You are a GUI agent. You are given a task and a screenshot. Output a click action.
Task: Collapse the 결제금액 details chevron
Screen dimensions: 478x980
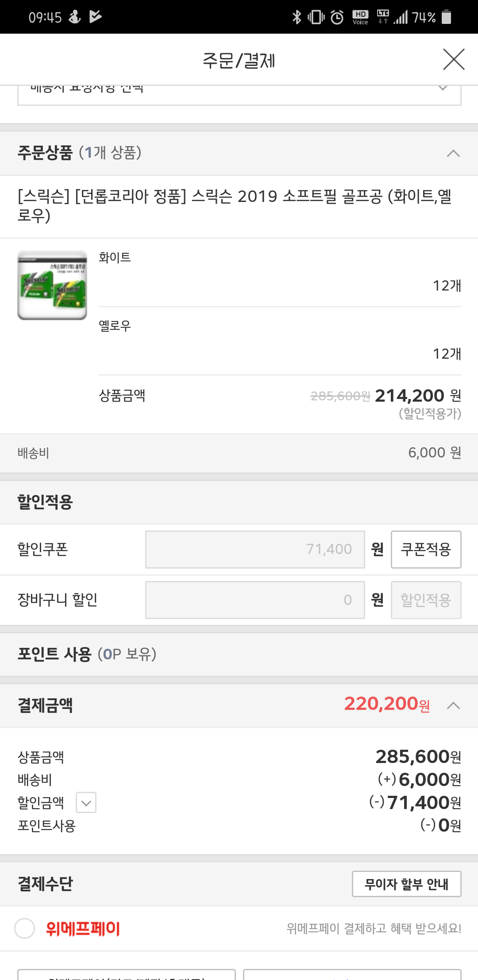click(453, 705)
